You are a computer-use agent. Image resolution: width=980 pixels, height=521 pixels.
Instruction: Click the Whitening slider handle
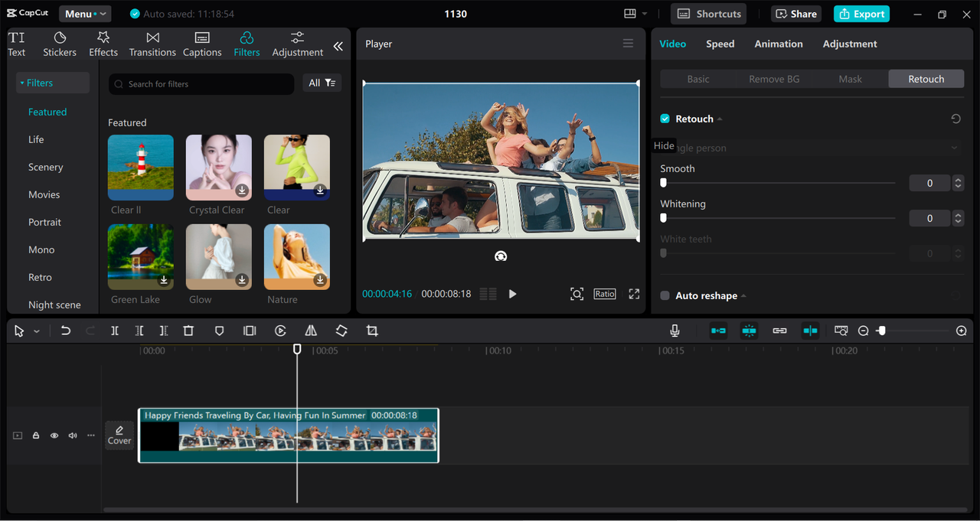pyautogui.click(x=663, y=218)
